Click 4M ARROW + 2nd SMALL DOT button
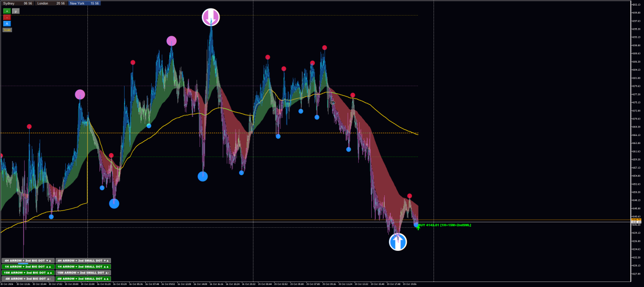Viewport: 644px width, 287px height. click(x=83, y=278)
